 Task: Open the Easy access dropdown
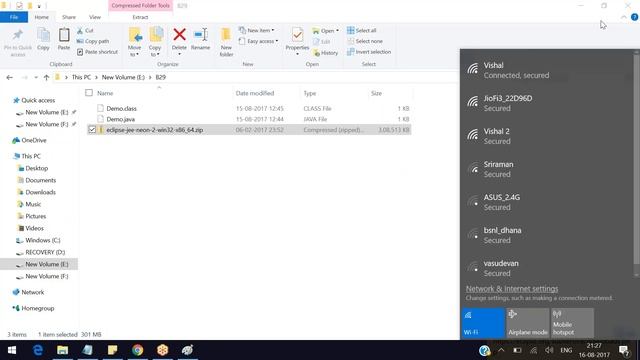point(258,41)
